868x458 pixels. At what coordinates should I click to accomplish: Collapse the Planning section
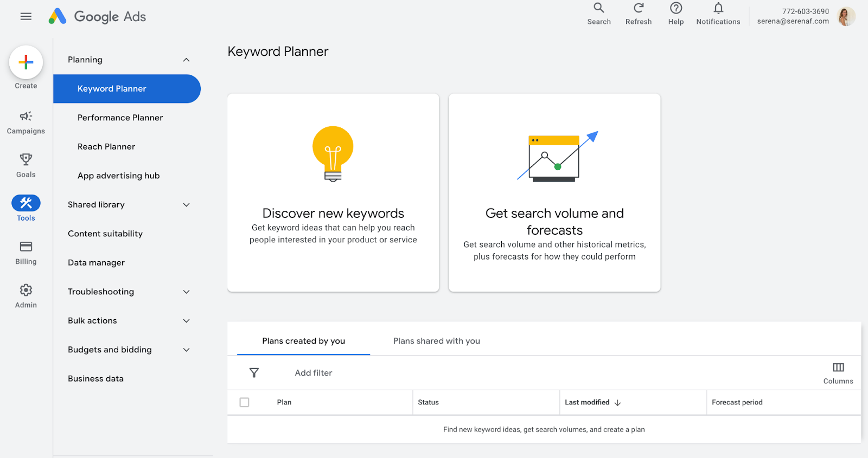tap(187, 60)
